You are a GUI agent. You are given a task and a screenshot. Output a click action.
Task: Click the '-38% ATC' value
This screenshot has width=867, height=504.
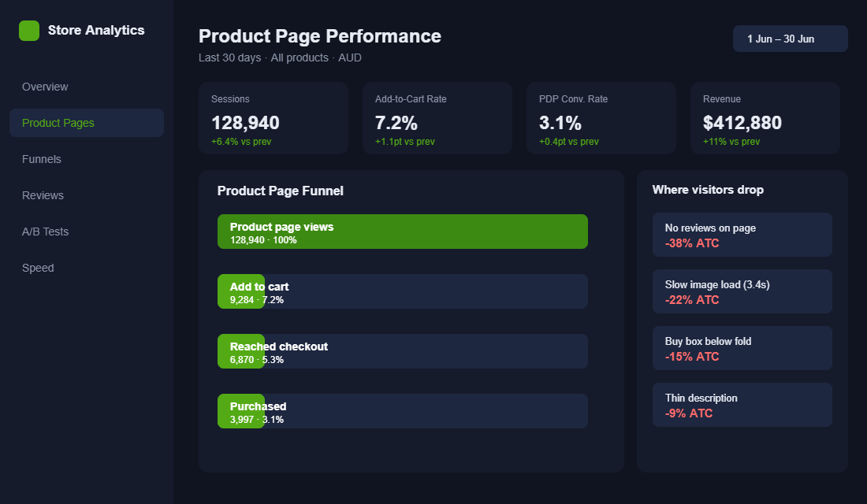tap(692, 243)
